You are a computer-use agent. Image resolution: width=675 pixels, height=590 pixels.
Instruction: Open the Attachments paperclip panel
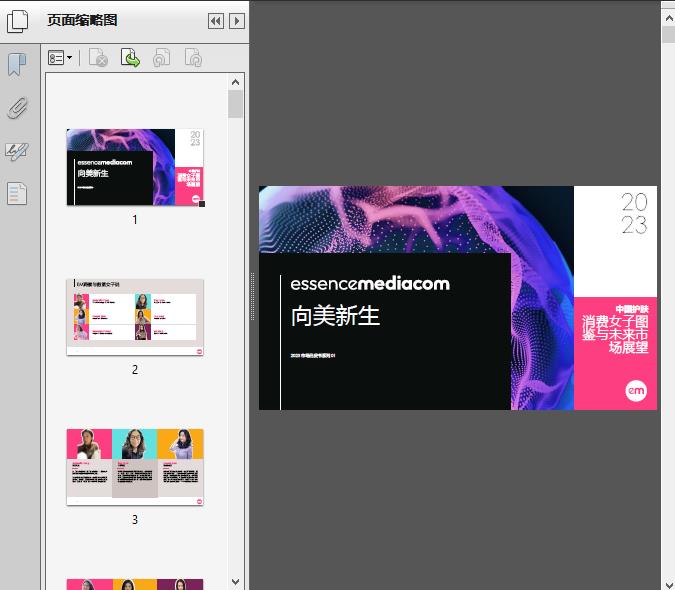[18, 108]
